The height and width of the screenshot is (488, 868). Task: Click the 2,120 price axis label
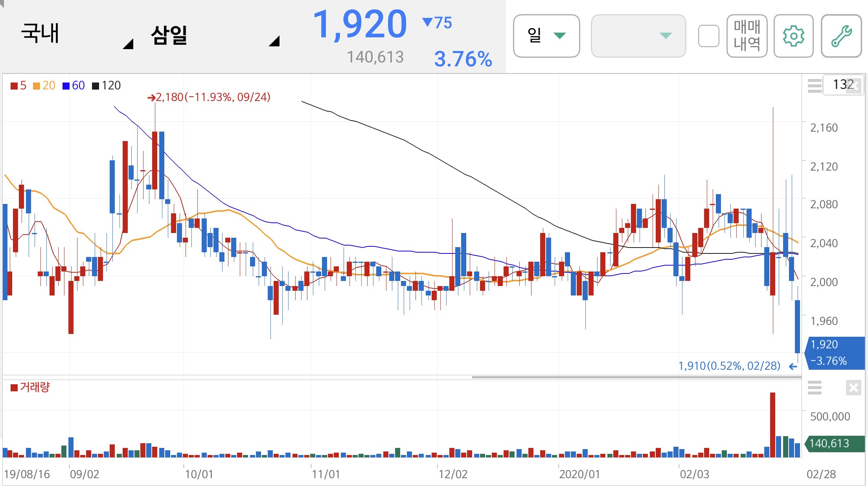point(824,167)
